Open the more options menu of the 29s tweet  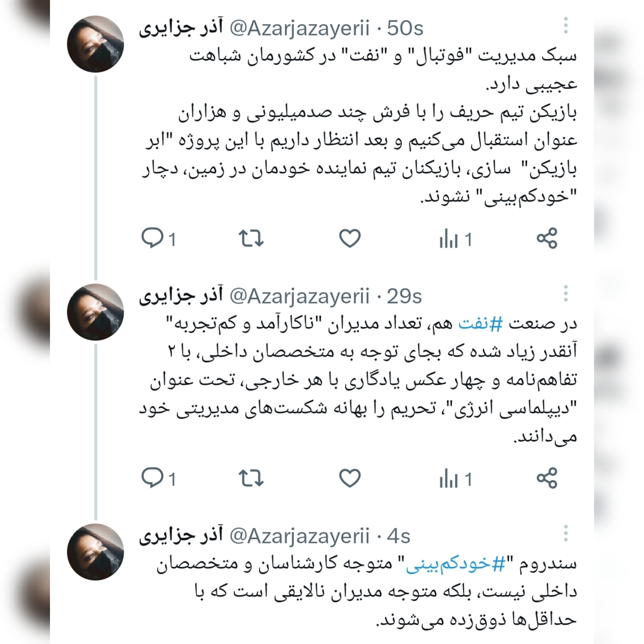point(566,293)
